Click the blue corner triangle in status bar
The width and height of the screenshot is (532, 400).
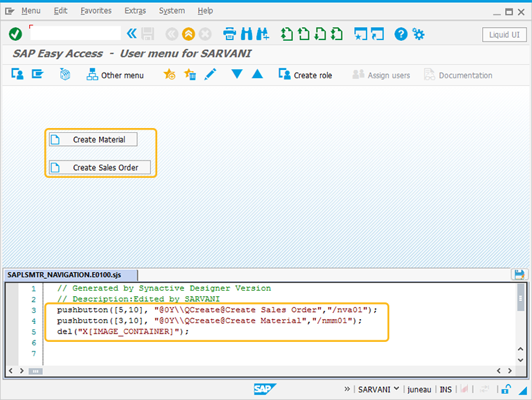(522, 390)
